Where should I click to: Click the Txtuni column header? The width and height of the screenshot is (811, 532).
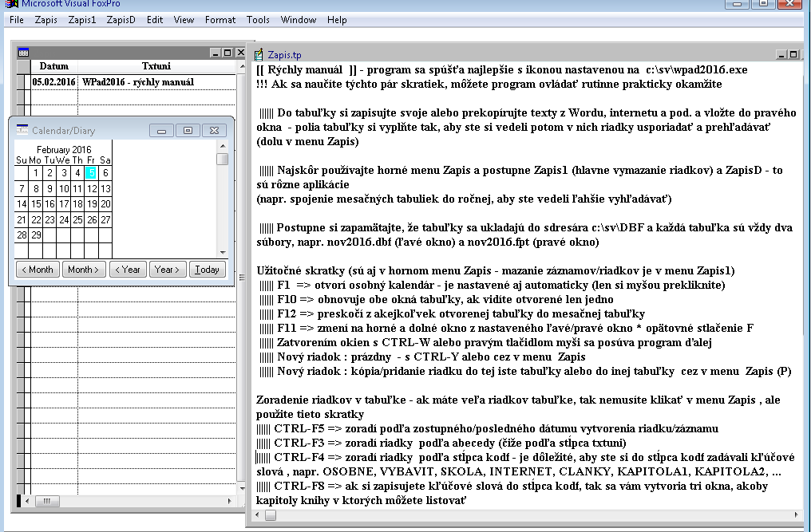(156, 66)
